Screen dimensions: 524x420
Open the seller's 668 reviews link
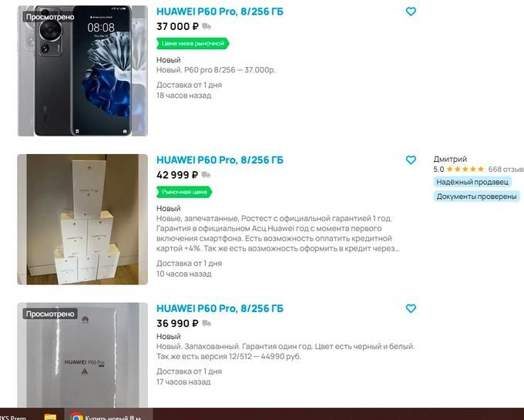coord(506,170)
